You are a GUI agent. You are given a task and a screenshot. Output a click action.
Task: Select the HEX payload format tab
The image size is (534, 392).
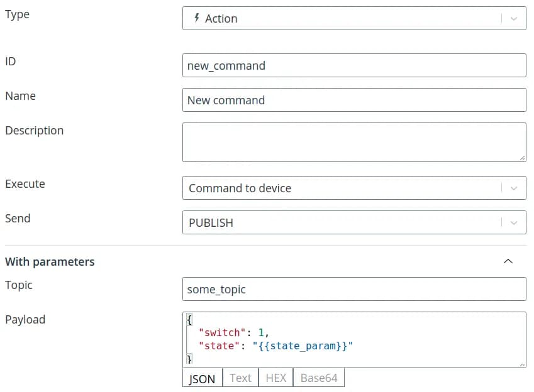tap(275, 378)
